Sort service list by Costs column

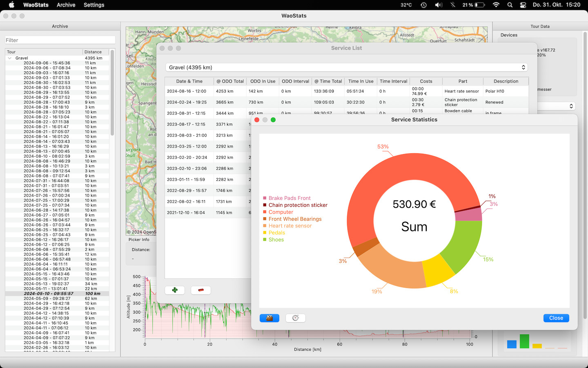tap(426, 81)
